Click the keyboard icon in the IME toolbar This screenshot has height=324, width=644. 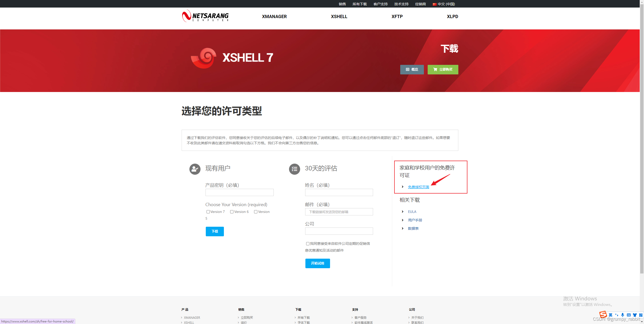(629, 315)
